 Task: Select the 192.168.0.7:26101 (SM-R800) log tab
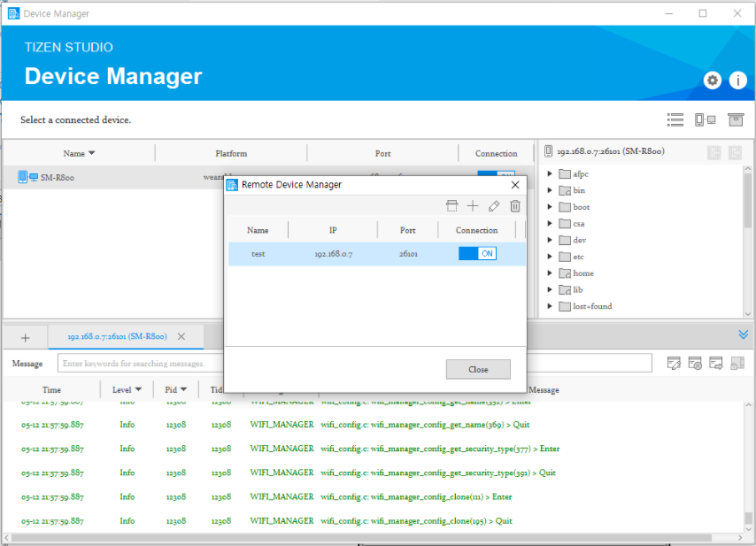tap(117, 336)
